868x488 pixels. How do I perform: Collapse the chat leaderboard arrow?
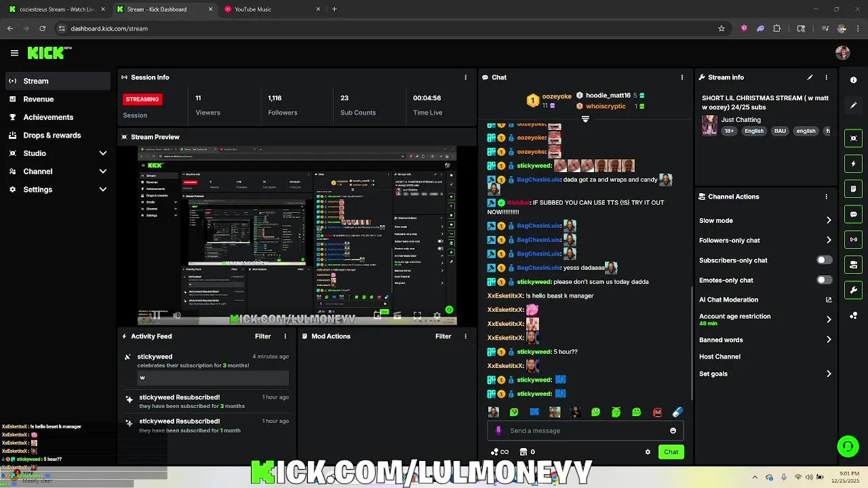tap(585, 119)
